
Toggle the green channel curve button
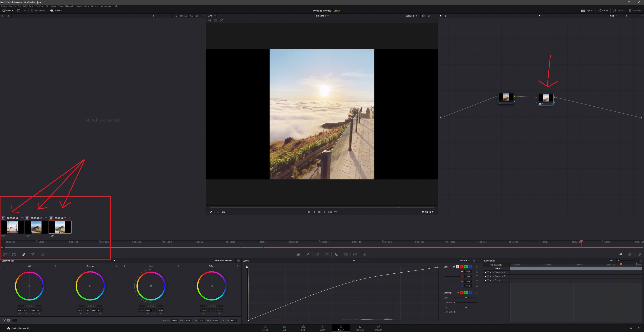pos(466,267)
